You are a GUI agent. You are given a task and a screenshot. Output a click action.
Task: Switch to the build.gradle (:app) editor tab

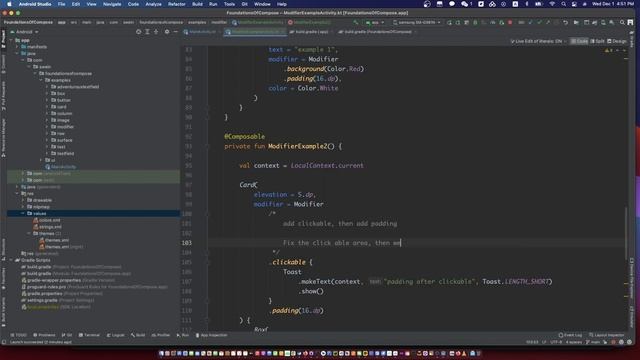tap(311, 32)
